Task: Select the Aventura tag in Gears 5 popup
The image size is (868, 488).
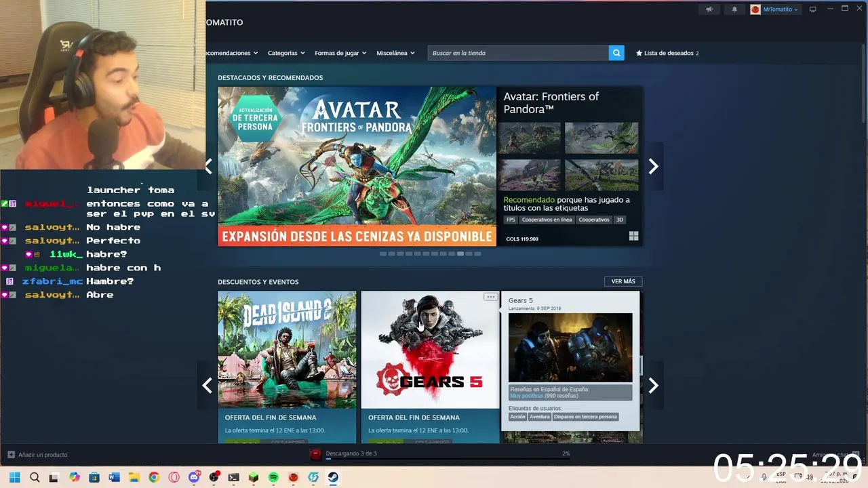Action: pos(540,417)
